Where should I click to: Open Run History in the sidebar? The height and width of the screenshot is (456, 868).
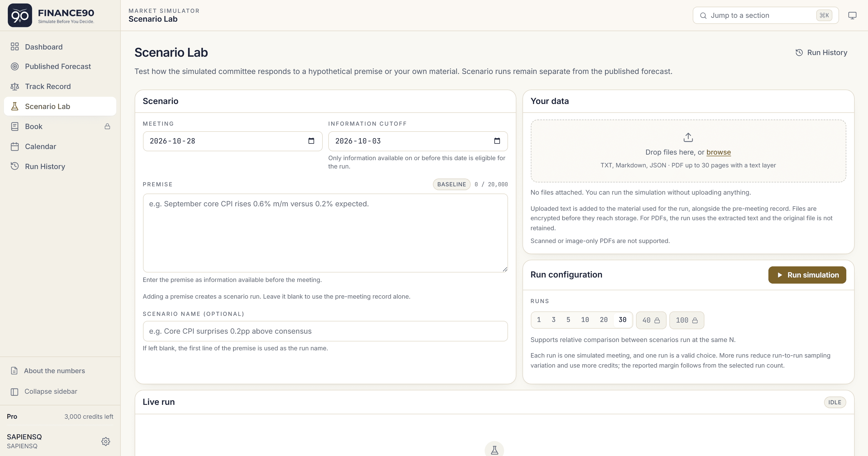[x=60, y=166]
